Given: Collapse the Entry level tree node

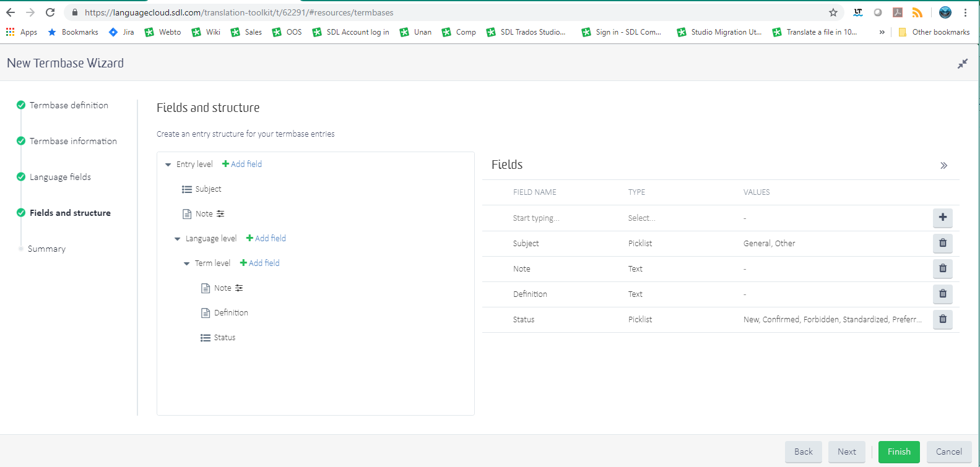Looking at the screenshot, I should [x=168, y=165].
